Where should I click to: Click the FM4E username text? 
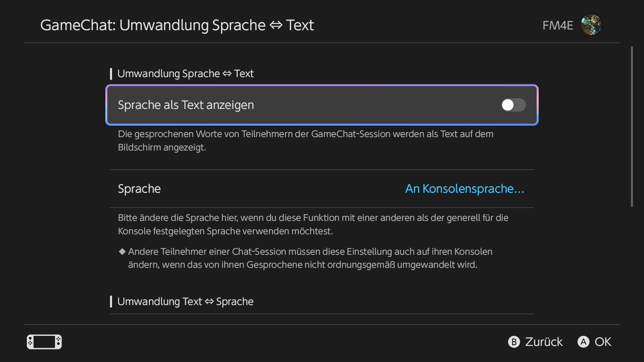pyautogui.click(x=558, y=25)
